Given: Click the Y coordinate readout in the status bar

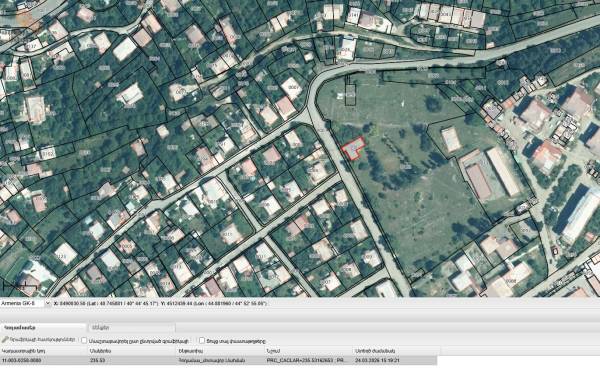Looking at the screenshot, I should 214,303.
